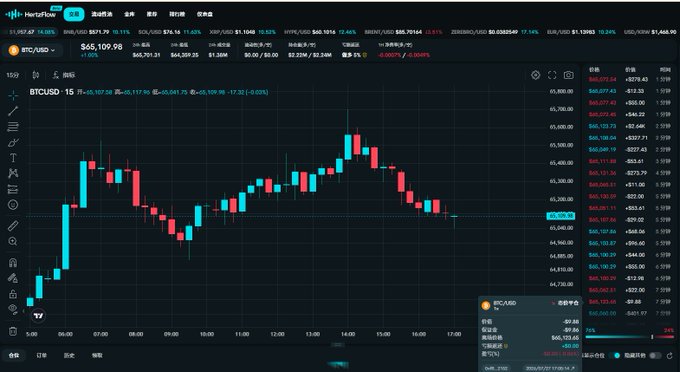Select HYPE/USD in the ticker strip
This screenshot has width=680, height=372.
(320, 32)
